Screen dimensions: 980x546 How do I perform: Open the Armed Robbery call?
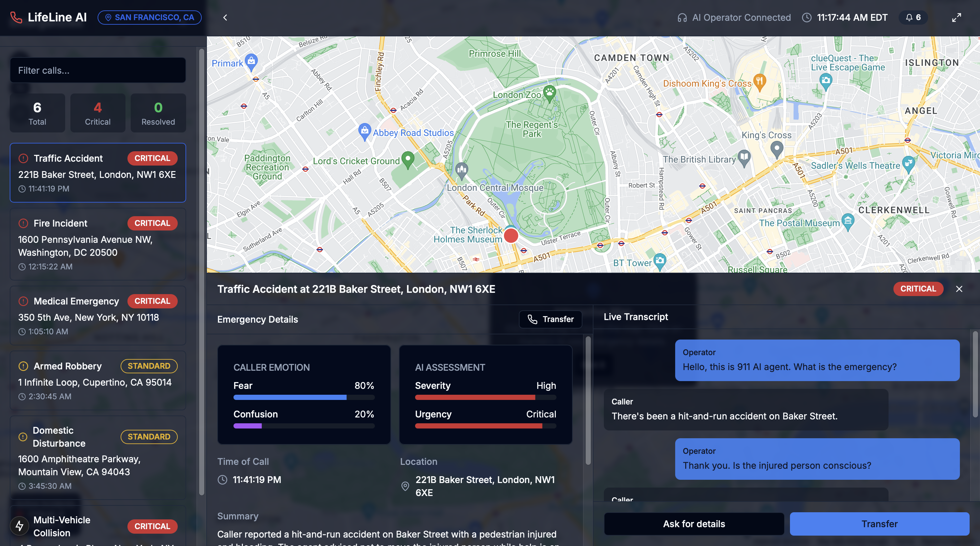98,380
